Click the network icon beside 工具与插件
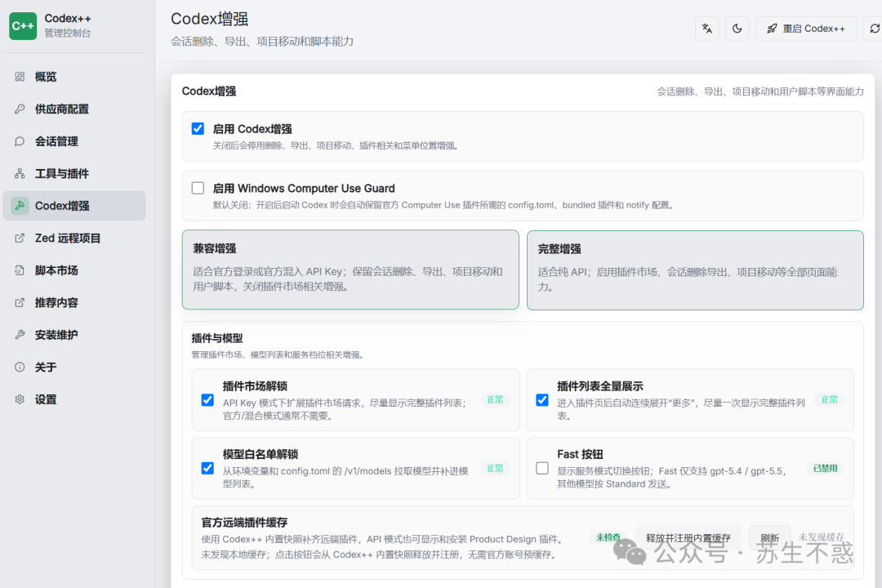882x588 pixels. (x=20, y=173)
